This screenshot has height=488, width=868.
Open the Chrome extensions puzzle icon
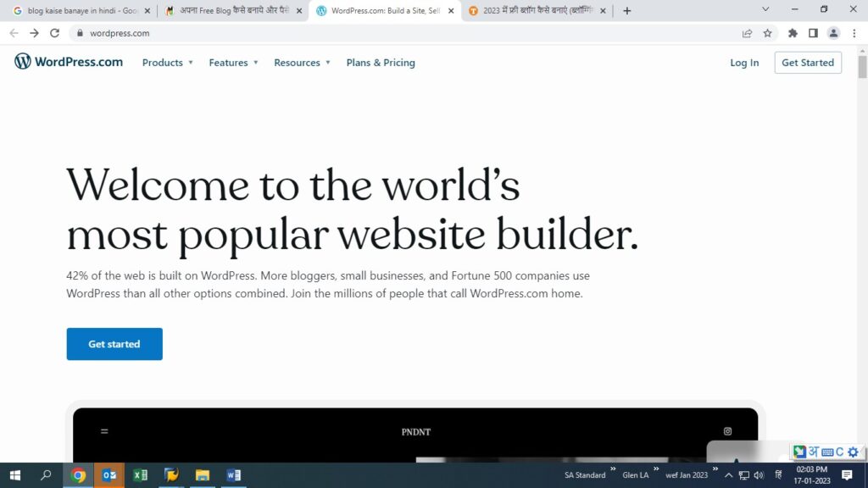click(793, 33)
